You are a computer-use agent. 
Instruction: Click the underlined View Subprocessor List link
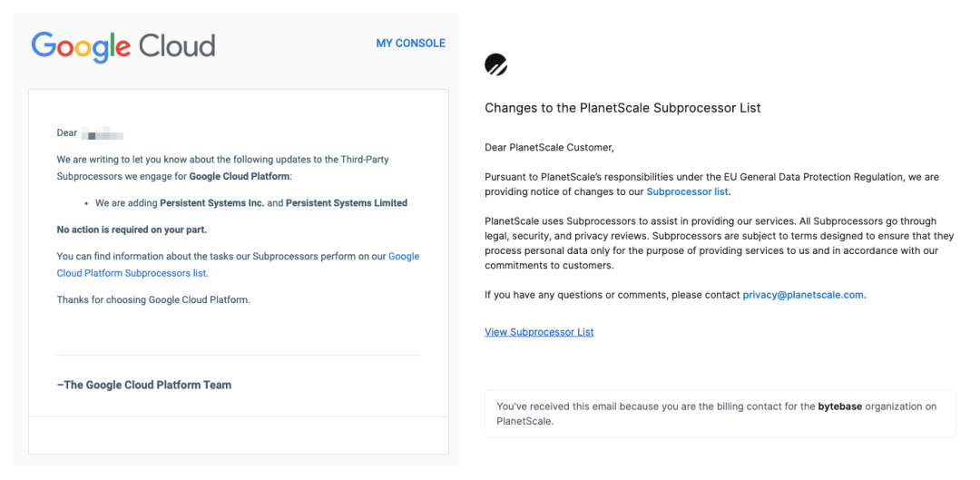(539, 332)
